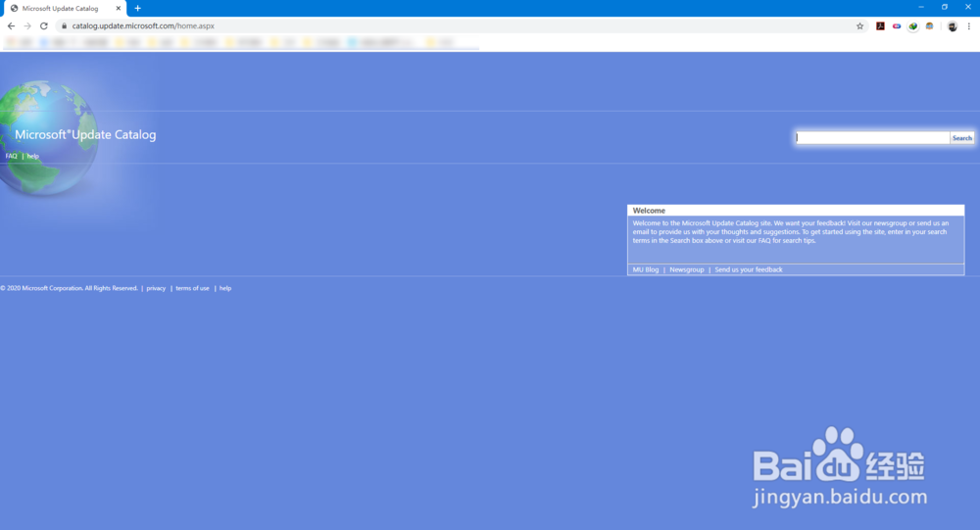Go back with the browser back arrow
Viewport: 980px width, 530px height.
[11, 26]
